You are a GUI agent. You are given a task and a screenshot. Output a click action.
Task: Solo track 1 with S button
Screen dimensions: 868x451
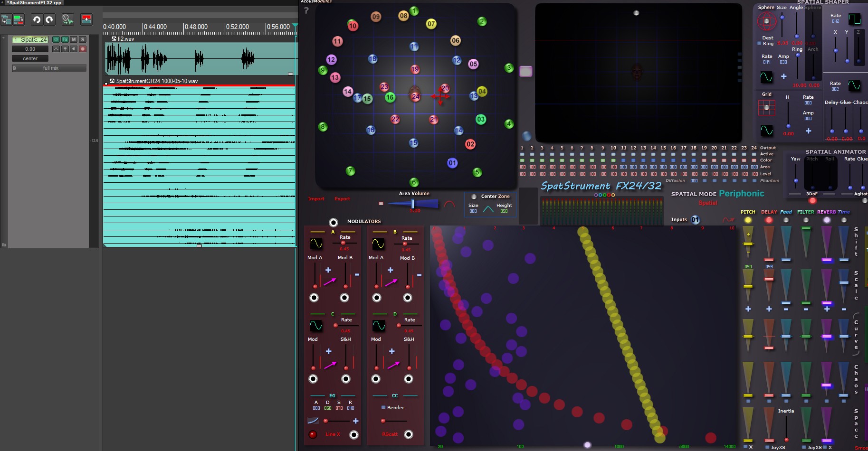(x=83, y=39)
